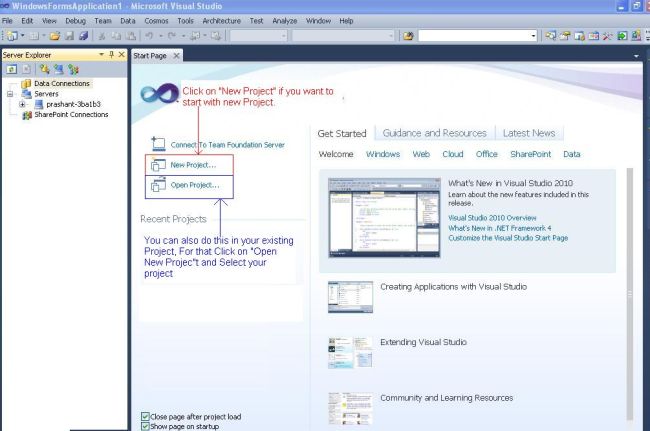Viewport: 650px width, 431px height.
Task: Click Stop Refresh in Server Explorer toolbar
Action: pyautogui.click(x=27, y=69)
